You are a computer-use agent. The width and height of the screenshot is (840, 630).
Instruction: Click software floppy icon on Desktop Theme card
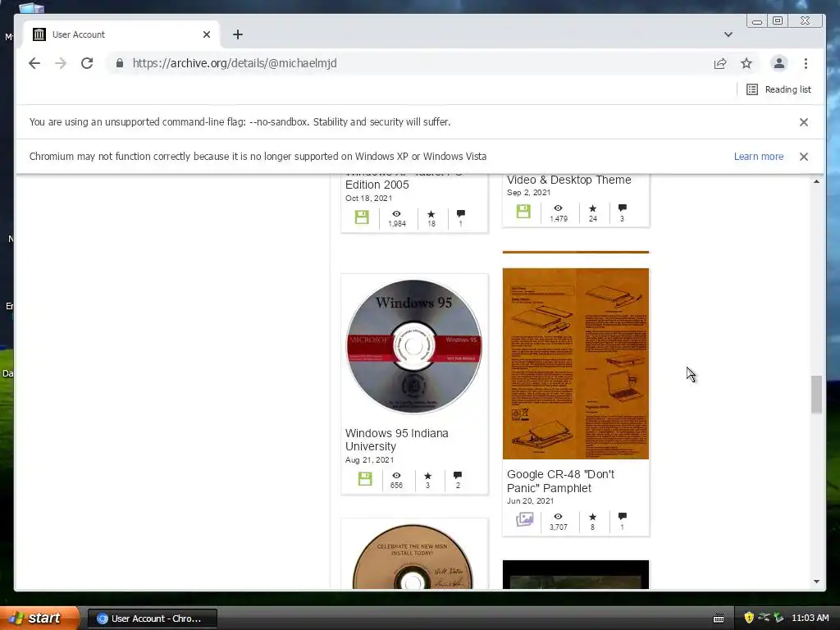pos(523,212)
